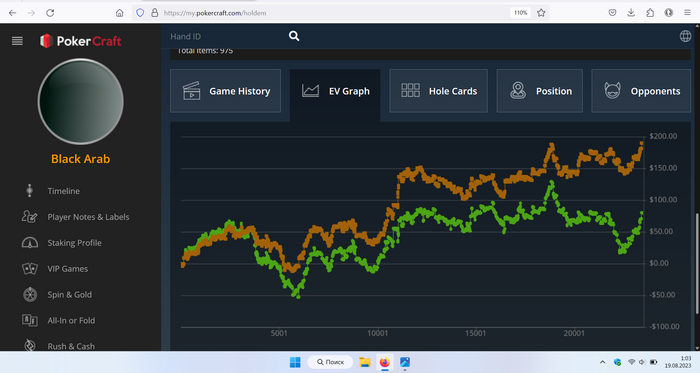Go back with the browser back arrow
This screenshot has width=700, height=373.
[x=12, y=13]
